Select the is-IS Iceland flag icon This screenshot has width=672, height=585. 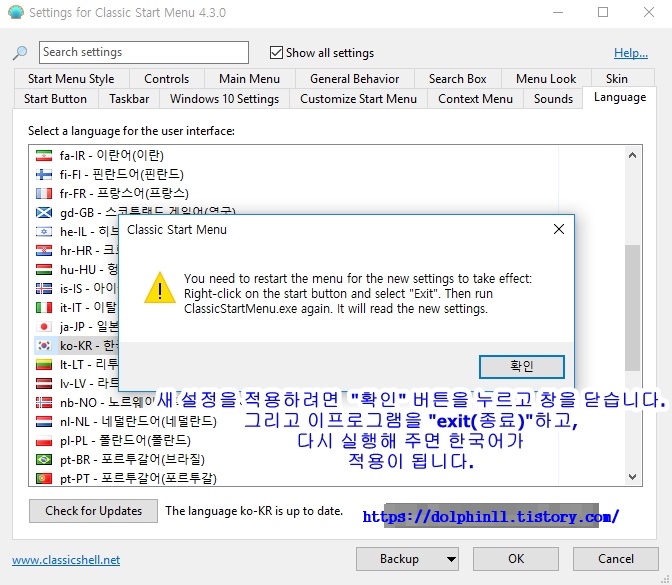pyautogui.click(x=44, y=288)
